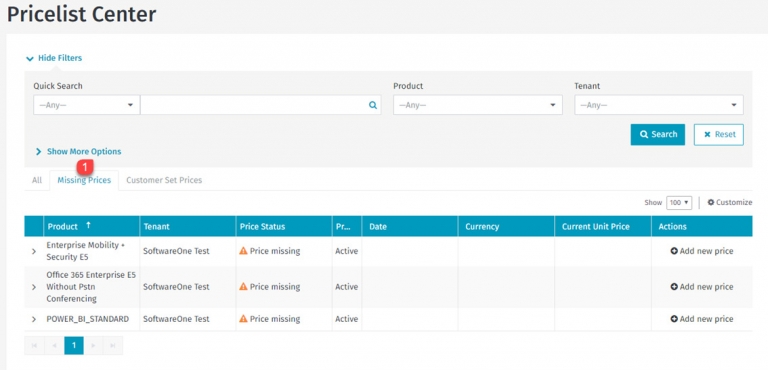Add new price for POWER_BI_STANDARD
The height and width of the screenshot is (370, 768).
click(701, 319)
